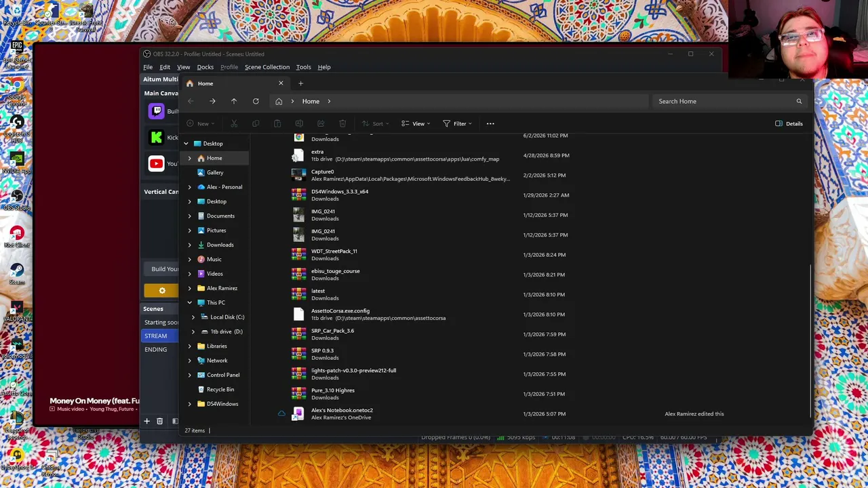Expand the Control Panel tree node
The width and height of the screenshot is (868, 488).
(189, 375)
